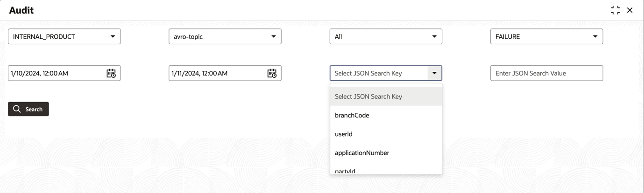This screenshot has width=644, height=193.
Task: Focus the Enter JSON Search Value field
Action: tap(546, 73)
